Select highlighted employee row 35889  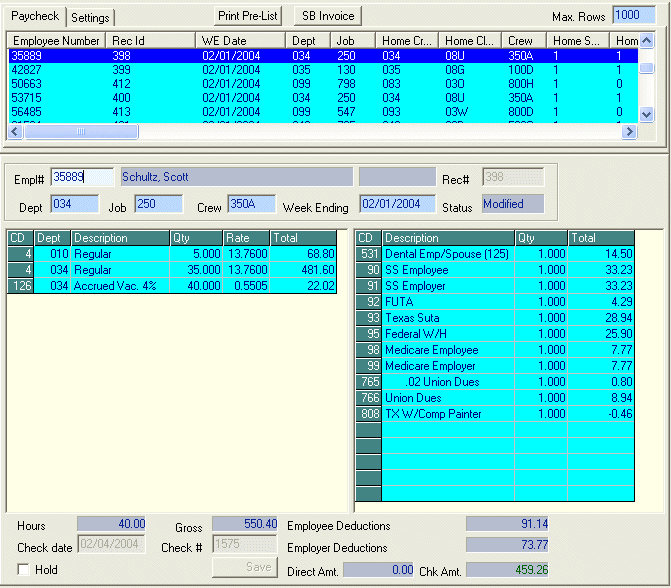pos(323,56)
